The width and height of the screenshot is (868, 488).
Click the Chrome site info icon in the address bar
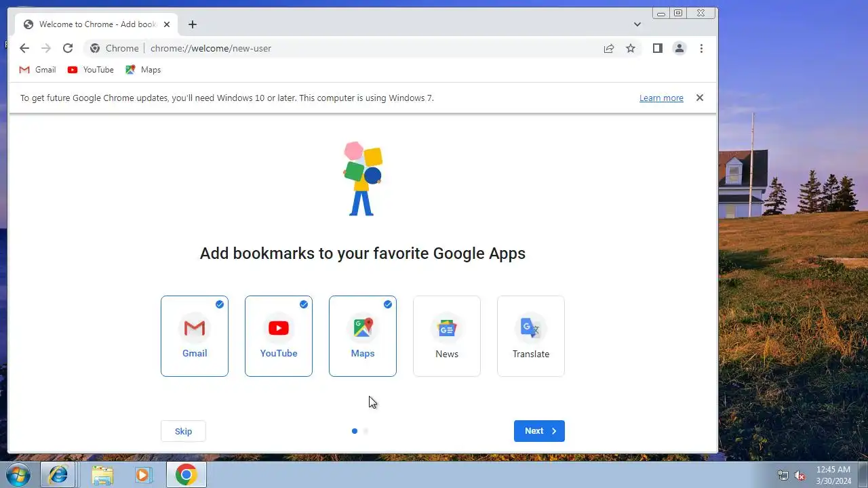pyautogui.click(x=95, y=48)
